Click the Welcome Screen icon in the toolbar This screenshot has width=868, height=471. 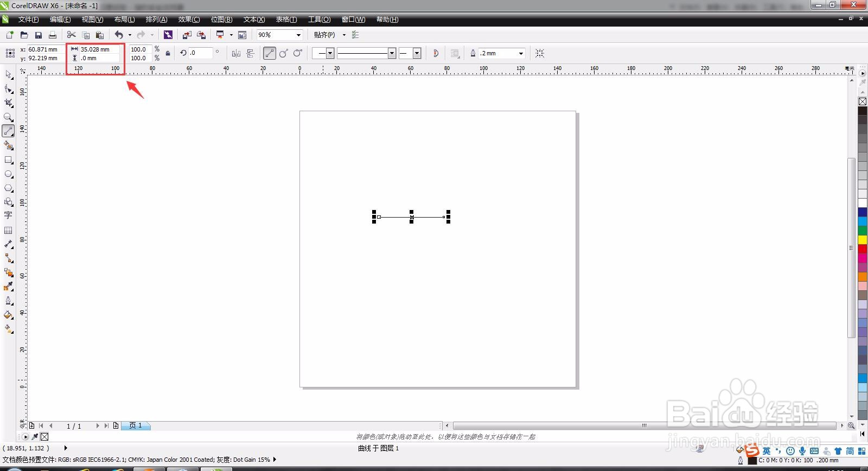242,35
